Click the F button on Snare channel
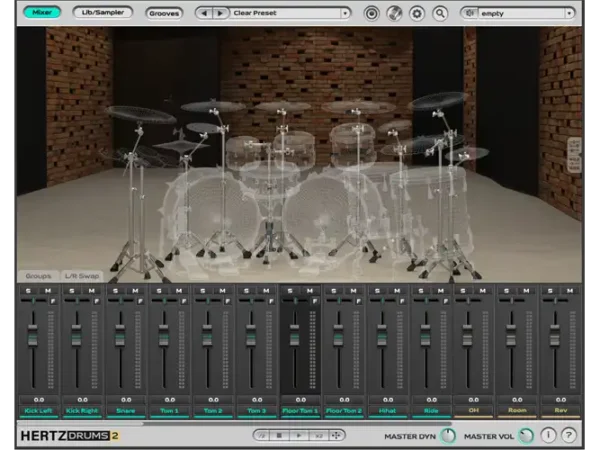600x450 pixels. [x=140, y=301]
